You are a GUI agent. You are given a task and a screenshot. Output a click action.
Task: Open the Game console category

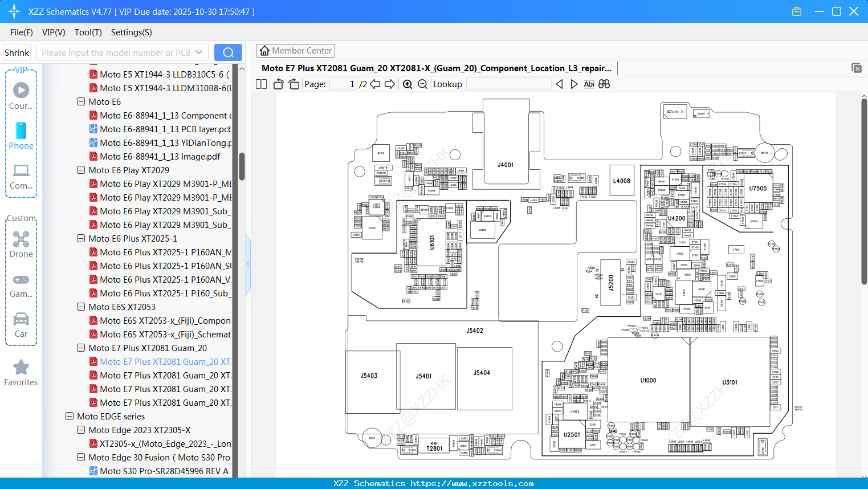coord(21,285)
